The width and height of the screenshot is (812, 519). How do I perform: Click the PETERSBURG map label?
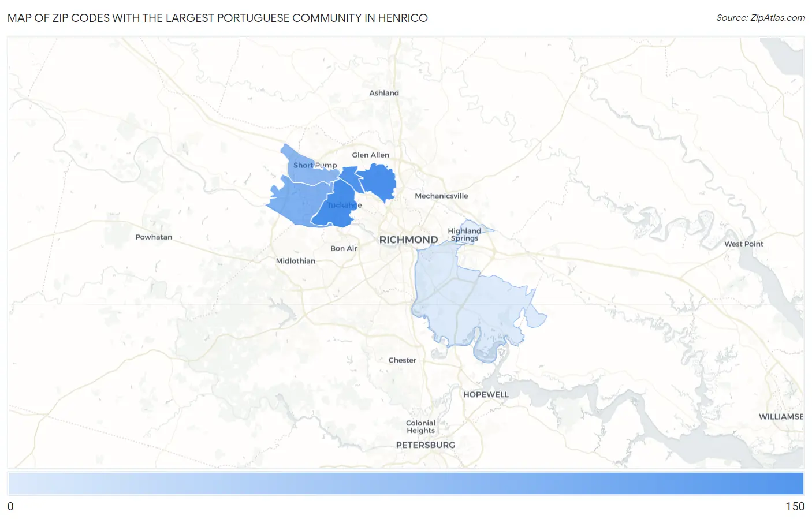click(x=426, y=445)
